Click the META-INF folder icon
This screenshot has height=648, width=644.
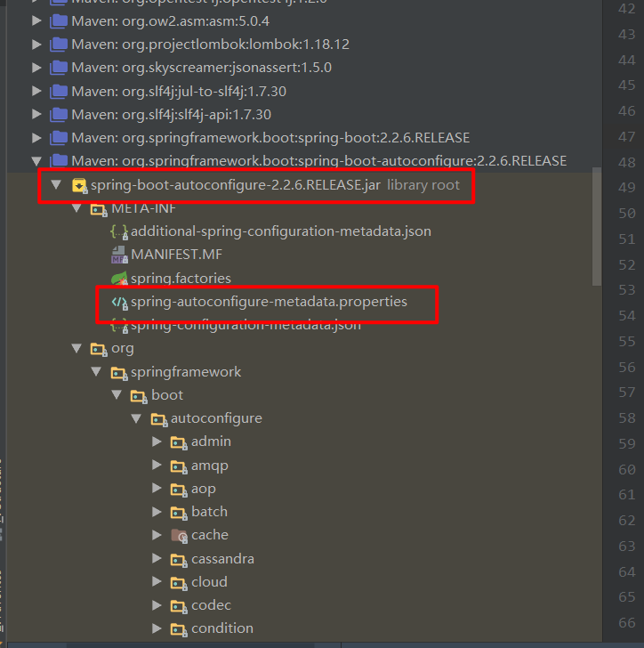(x=99, y=209)
